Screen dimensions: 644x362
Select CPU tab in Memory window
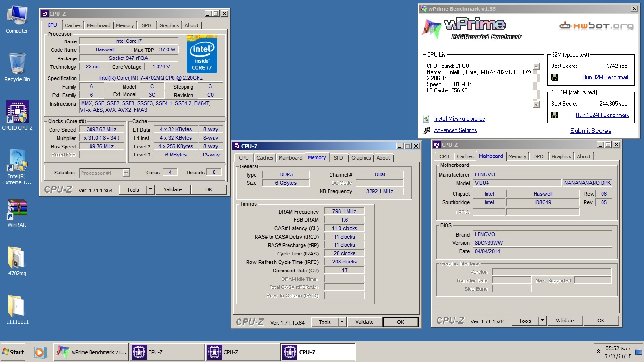pos(244,158)
